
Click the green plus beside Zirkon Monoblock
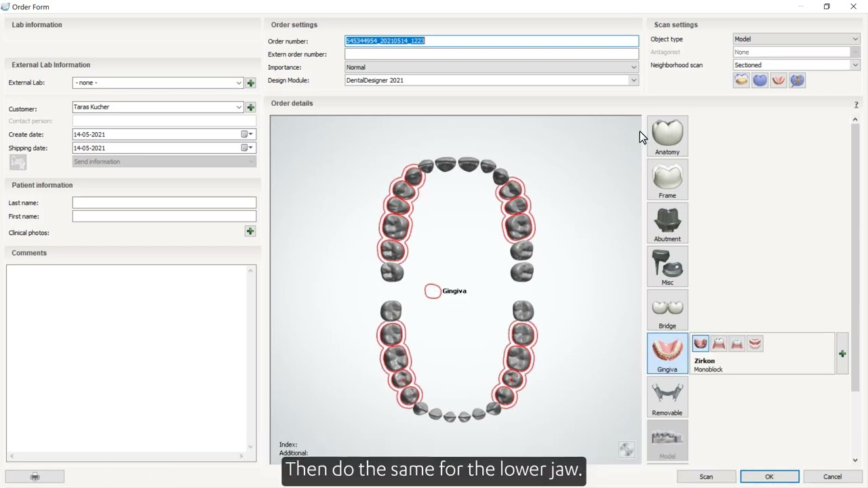point(842,354)
